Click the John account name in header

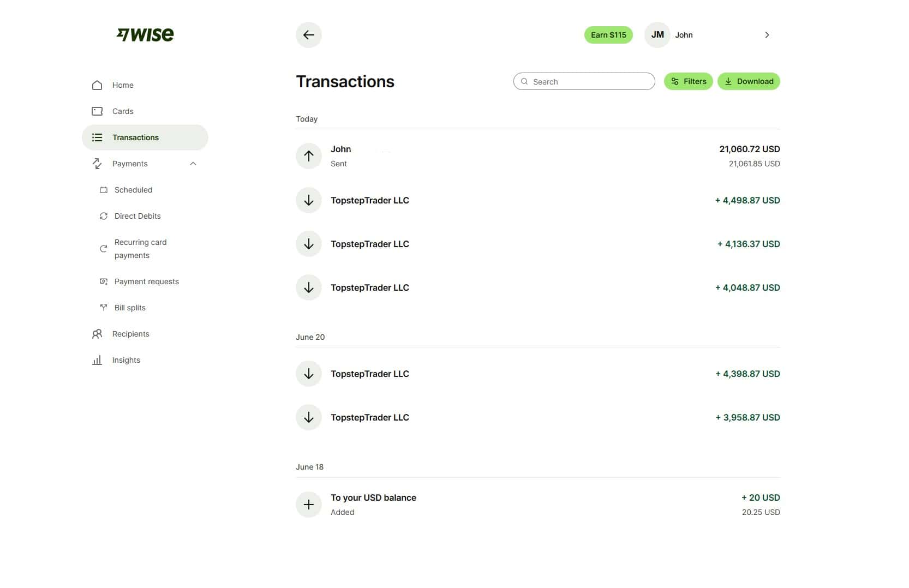click(x=684, y=35)
